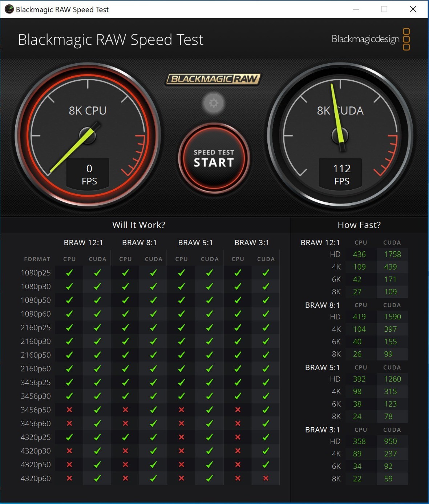Image resolution: width=429 pixels, height=504 pixels.
Task: Click the Blackmagicdesign logo
Action: (371, 39)
